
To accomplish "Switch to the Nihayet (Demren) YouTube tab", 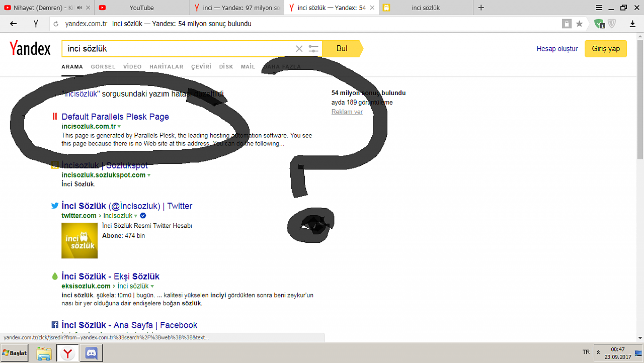I will click(x=47, y=8).
